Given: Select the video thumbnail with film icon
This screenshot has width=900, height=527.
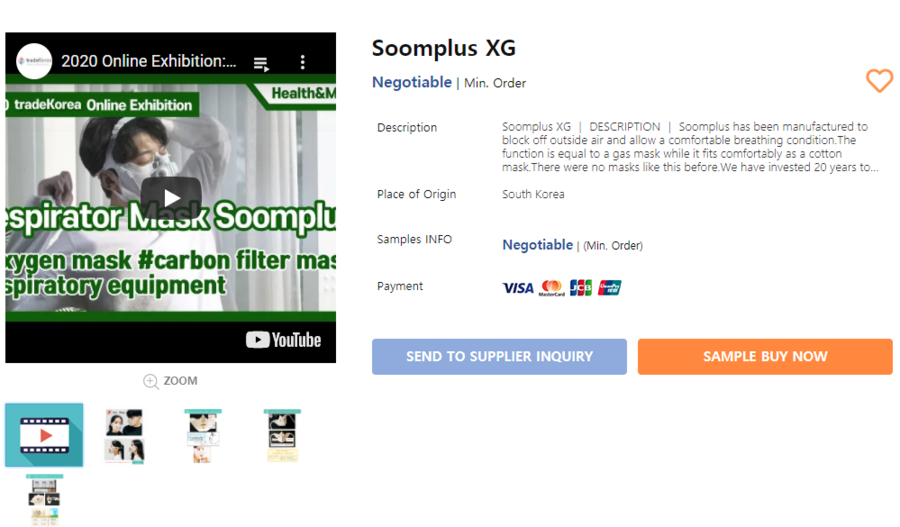Looking at the screenshot, I should pos(44,435).
